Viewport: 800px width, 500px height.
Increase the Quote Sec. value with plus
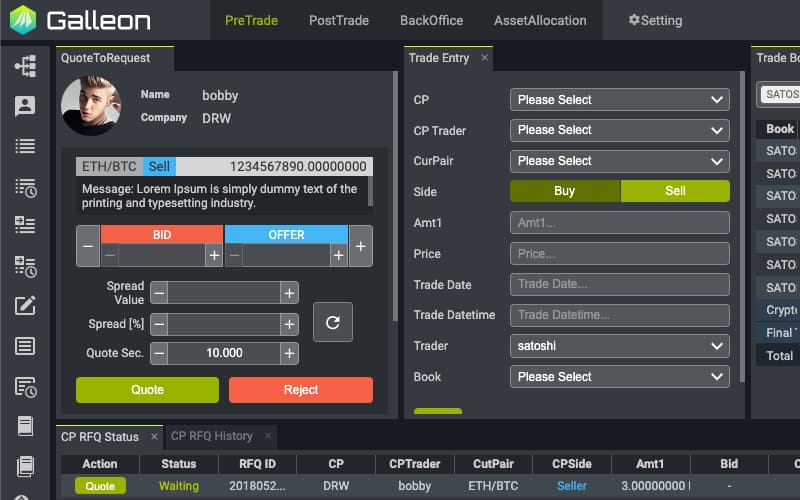coord(289,353)
